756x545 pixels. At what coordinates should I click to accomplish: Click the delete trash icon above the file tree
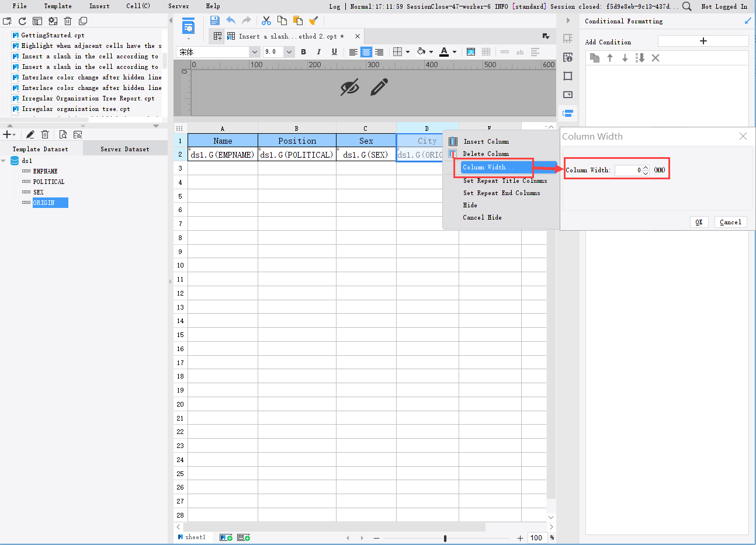click(x=67, y=20)
